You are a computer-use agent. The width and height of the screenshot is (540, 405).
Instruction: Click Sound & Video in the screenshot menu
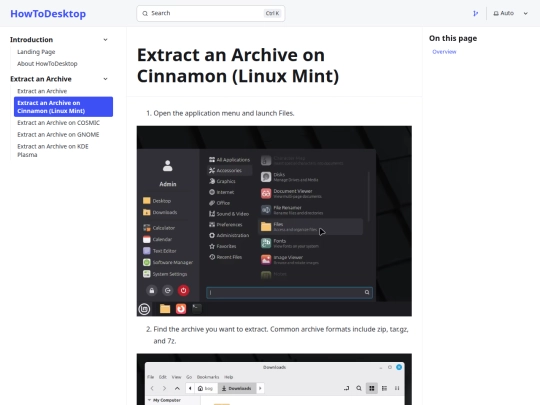pos(229,214)
